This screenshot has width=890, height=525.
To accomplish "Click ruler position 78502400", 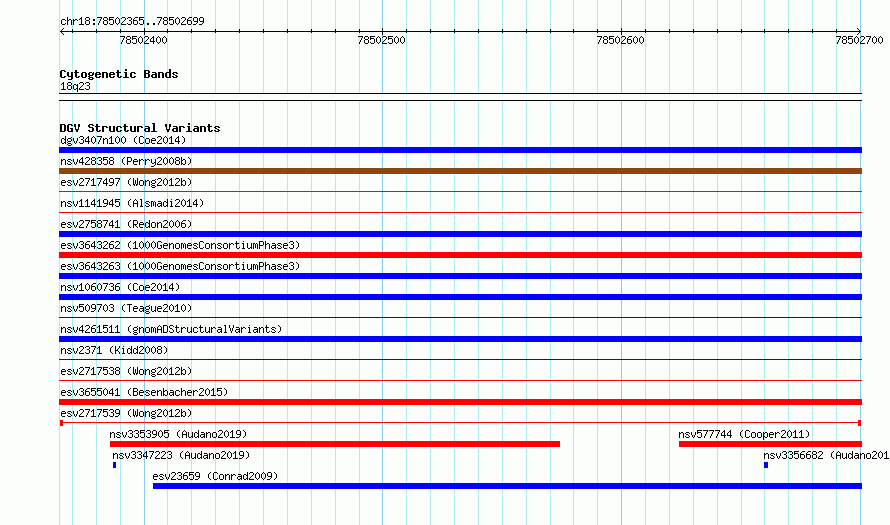I will (144, 40).
